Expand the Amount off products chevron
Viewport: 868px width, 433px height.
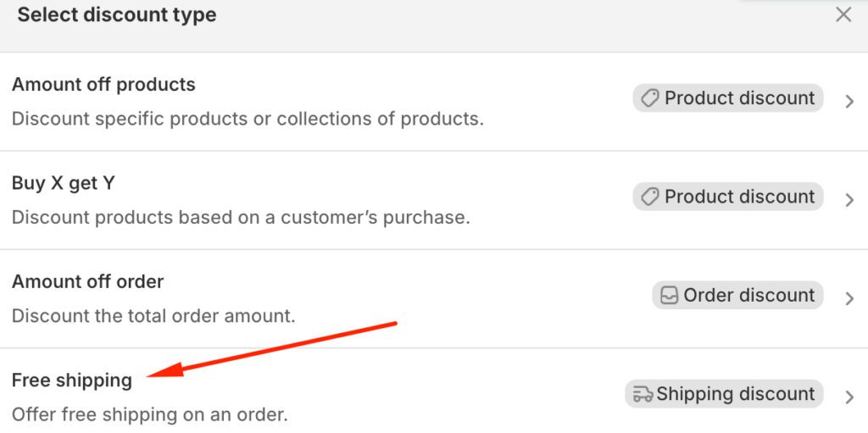pos(849,102)
